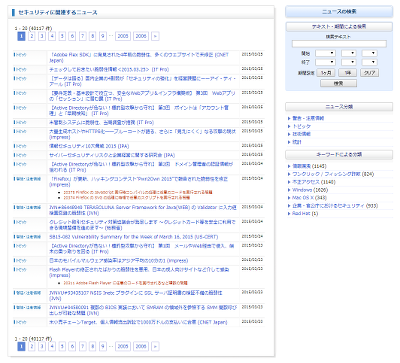Go to page 5 in the upper pagination bar

[x=62, y=36]
